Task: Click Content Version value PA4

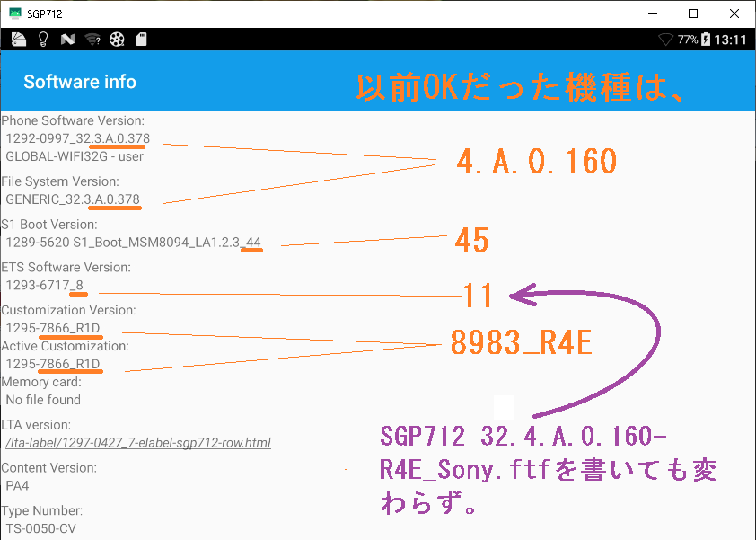Action: [x=17, y=485]
